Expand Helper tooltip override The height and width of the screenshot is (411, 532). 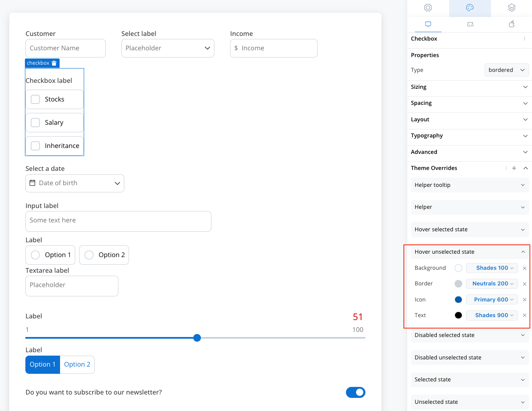click(470, 185)
